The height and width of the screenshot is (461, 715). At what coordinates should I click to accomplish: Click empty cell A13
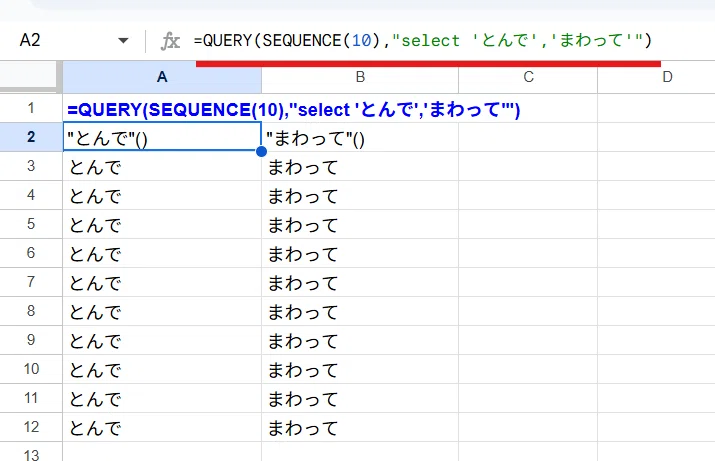[162, 453]
